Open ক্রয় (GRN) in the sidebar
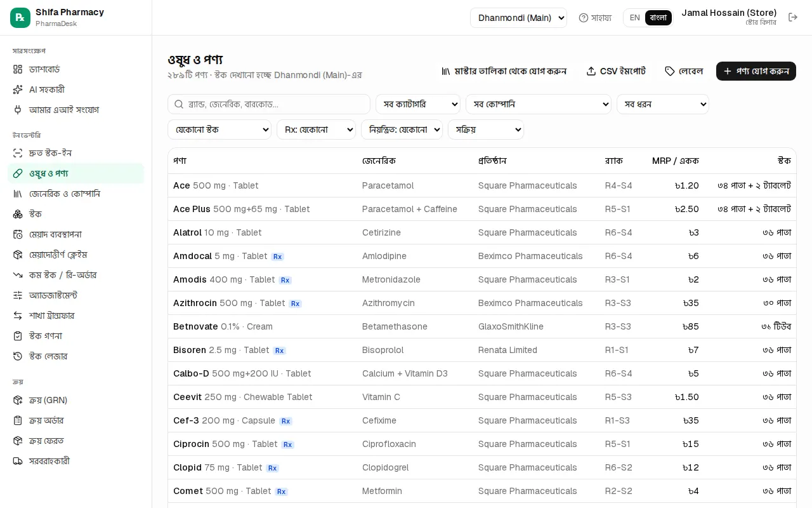Screen dimensions: 812x508 [x=76, y=400]
